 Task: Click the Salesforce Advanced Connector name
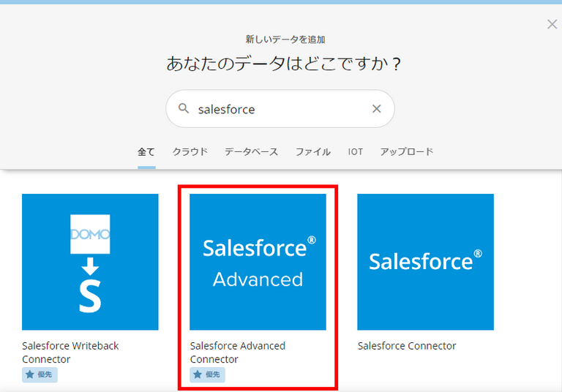[x=238, y=353]
